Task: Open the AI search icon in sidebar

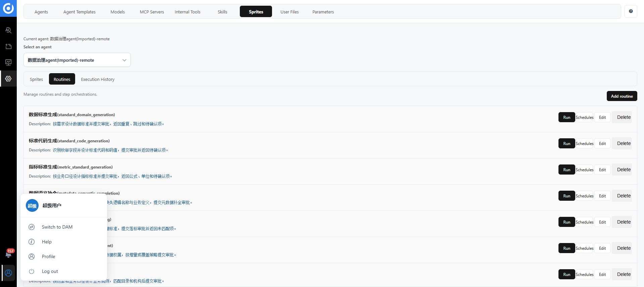Action: pos(8,30)
